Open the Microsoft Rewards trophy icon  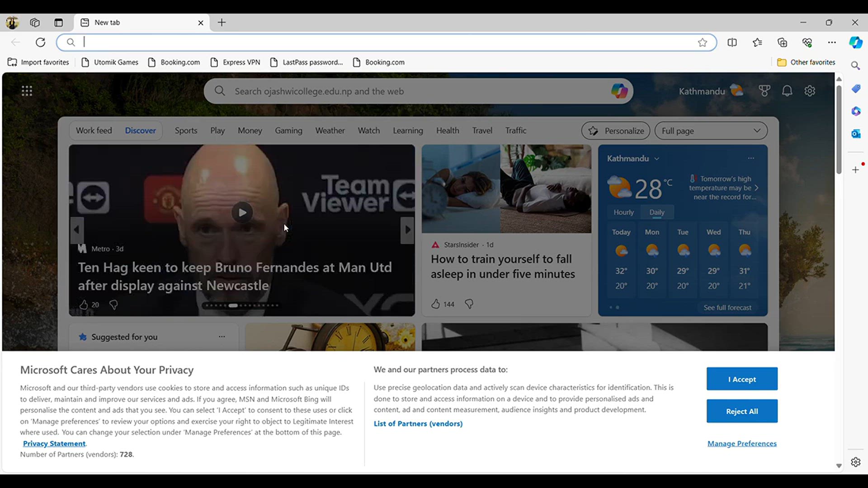(x=764, y=91)
